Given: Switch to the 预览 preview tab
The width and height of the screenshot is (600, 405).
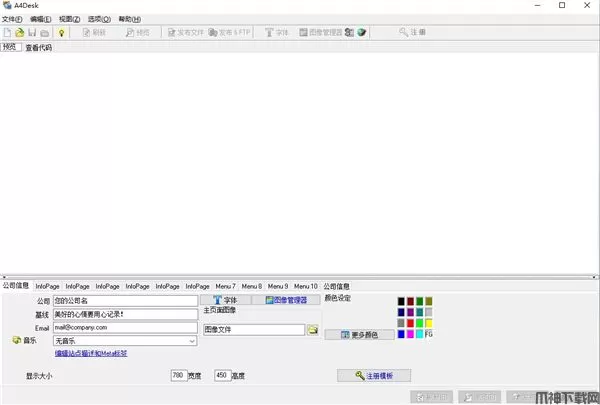Looking at the screenshot, I should [x=10, y=47].
